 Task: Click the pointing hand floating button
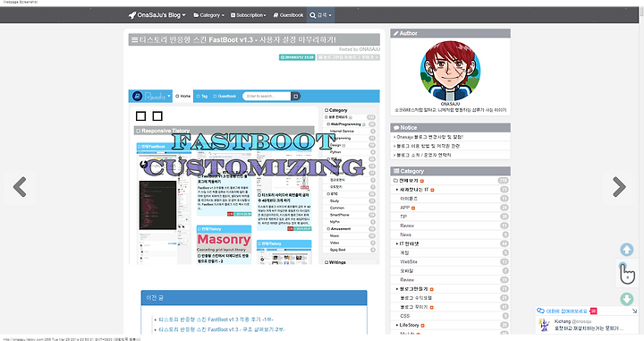pyautogui.click(x=626, y=273)
